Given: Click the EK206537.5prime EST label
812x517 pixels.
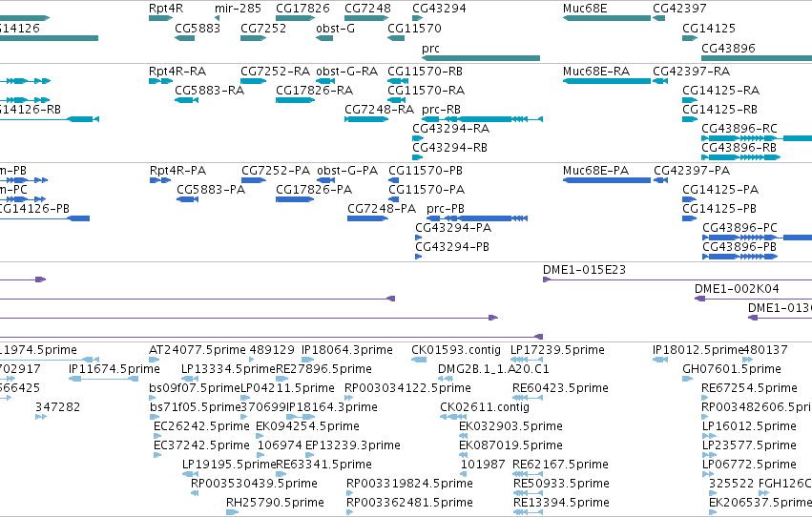Looking at the screenshot, I should pos(760,503).
